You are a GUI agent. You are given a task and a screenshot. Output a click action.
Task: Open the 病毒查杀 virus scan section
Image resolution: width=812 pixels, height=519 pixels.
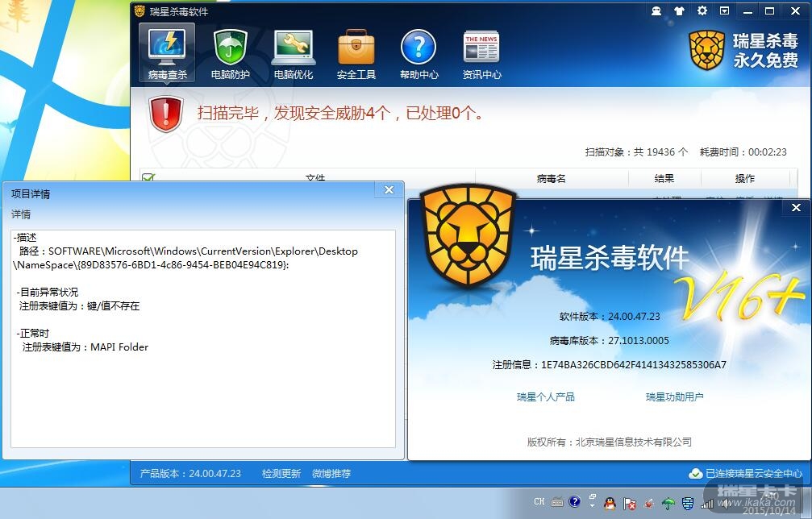click(167, 52)
